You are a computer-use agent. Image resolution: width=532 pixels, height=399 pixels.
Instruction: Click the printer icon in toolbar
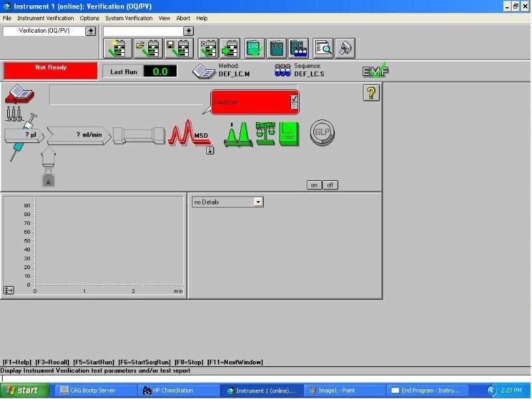[x=345, y=48]
